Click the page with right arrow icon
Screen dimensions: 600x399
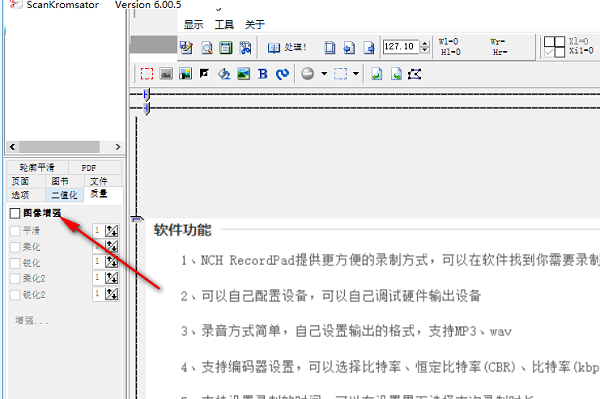click(x=369, y=47)
